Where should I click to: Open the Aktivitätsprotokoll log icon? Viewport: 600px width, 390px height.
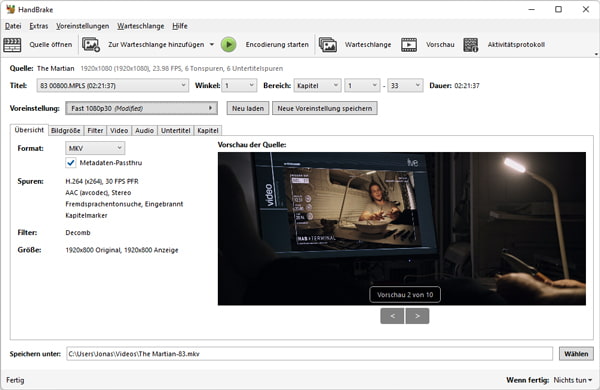pos(471,45)
